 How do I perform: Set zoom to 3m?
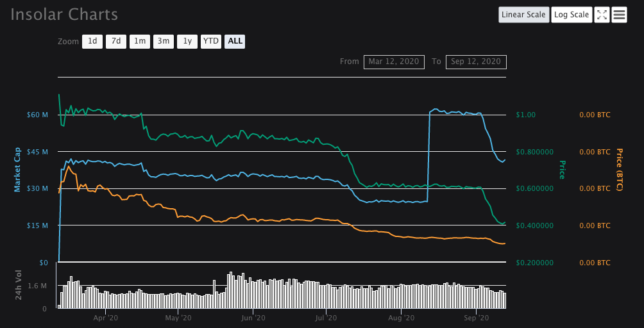click(164, 42)
